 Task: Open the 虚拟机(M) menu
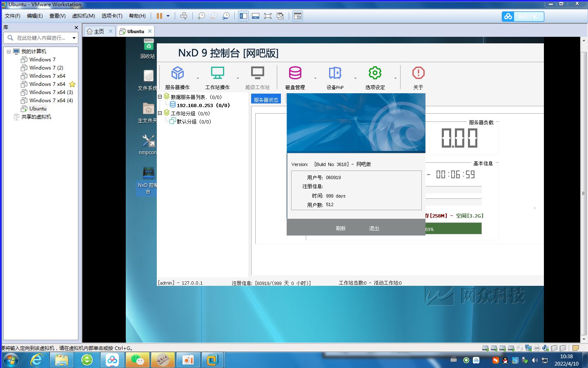(84, 16)
